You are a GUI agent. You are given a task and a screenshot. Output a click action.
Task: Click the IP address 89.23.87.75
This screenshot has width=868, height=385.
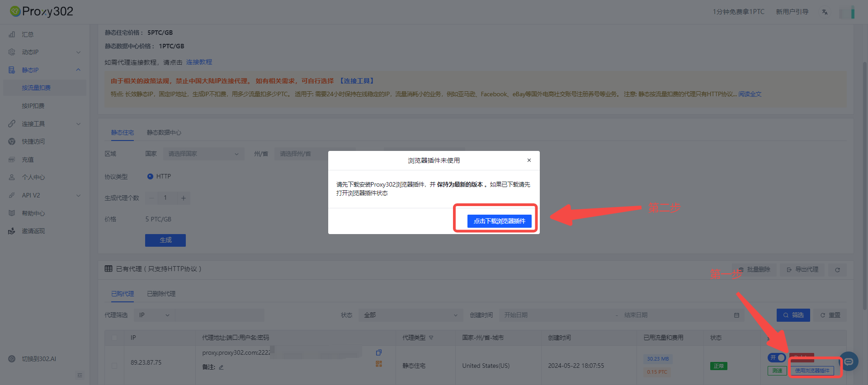coord(146,362)
